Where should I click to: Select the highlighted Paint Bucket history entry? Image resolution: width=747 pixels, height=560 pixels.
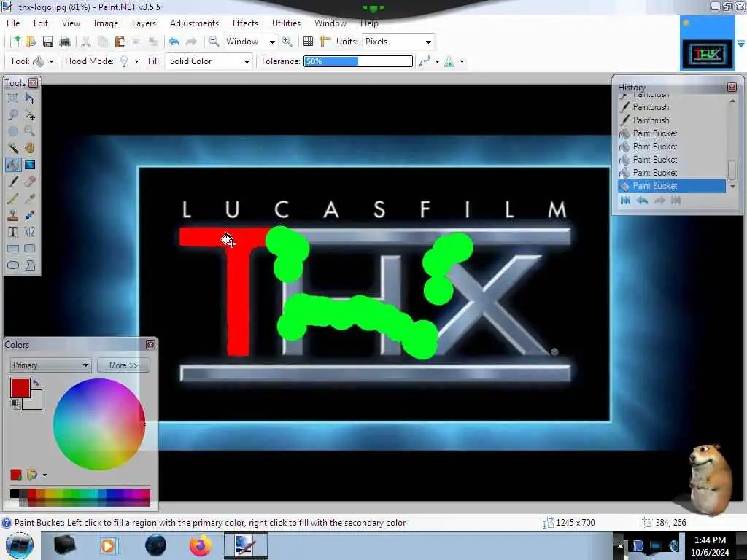coord(672,186)
